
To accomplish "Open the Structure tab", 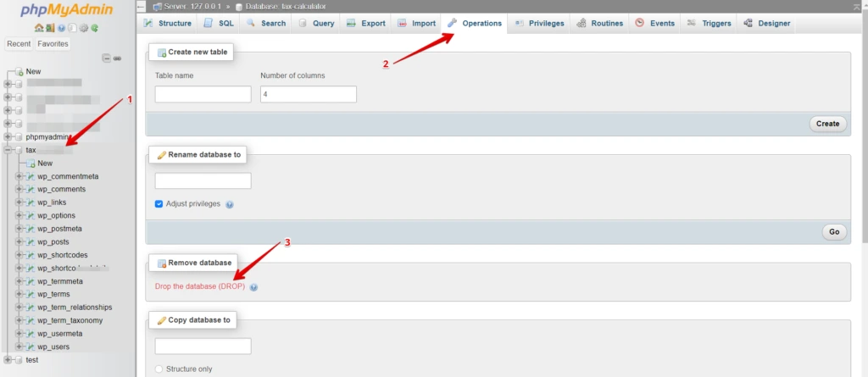I will (x=167, y=23).
